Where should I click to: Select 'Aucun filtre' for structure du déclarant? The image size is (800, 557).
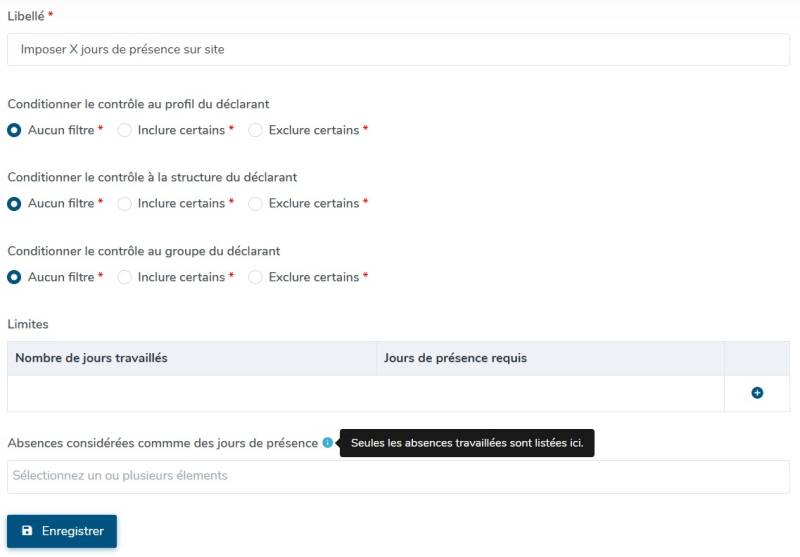point(14,203)
